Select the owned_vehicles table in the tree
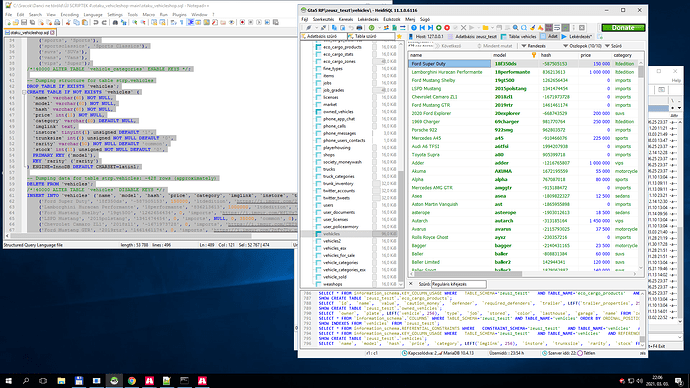This screenshot has height=388, width=690. tap(338, 112)
